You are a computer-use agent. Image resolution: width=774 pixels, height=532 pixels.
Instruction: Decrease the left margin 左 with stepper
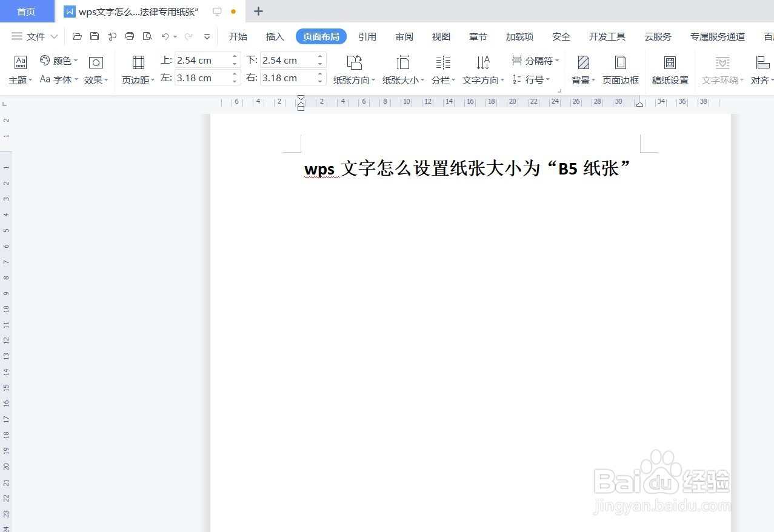coord(235,81)
